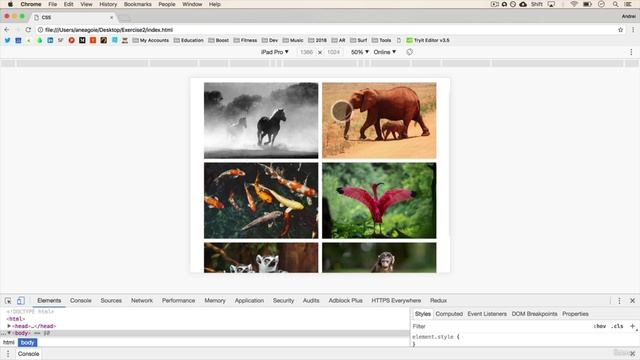Image resolution: width=640 pixels, height=360 pixels.
Task: Close the CSS browser tab
Action: point(111,18)
